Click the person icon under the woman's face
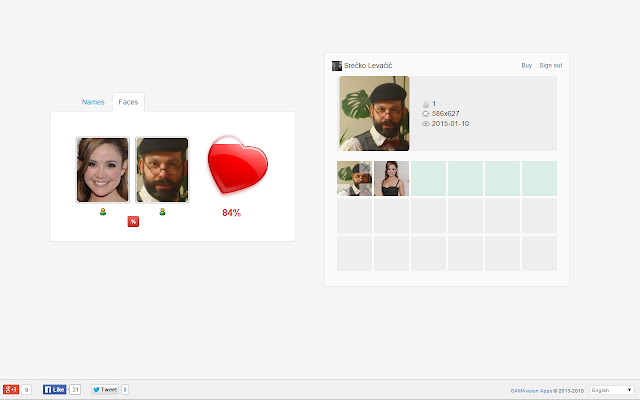Viewport: 640px width, 400px height. click(x=103, y=212)
